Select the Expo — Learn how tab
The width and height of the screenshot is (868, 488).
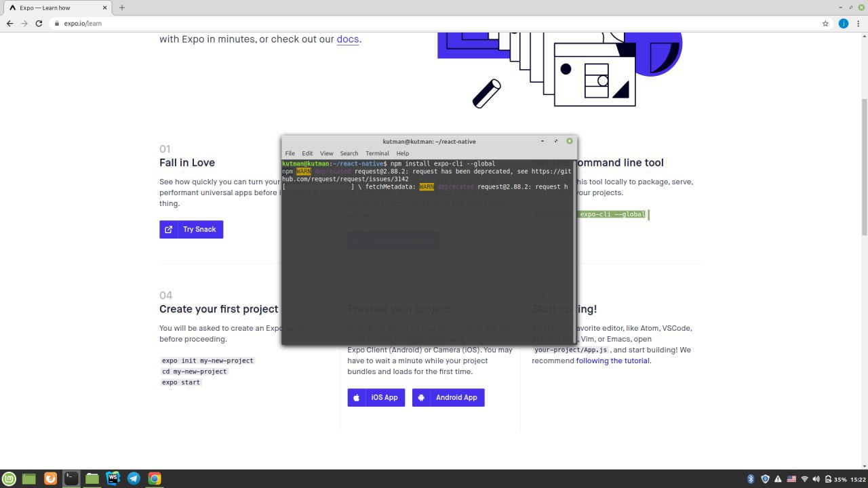pos(58,7)
